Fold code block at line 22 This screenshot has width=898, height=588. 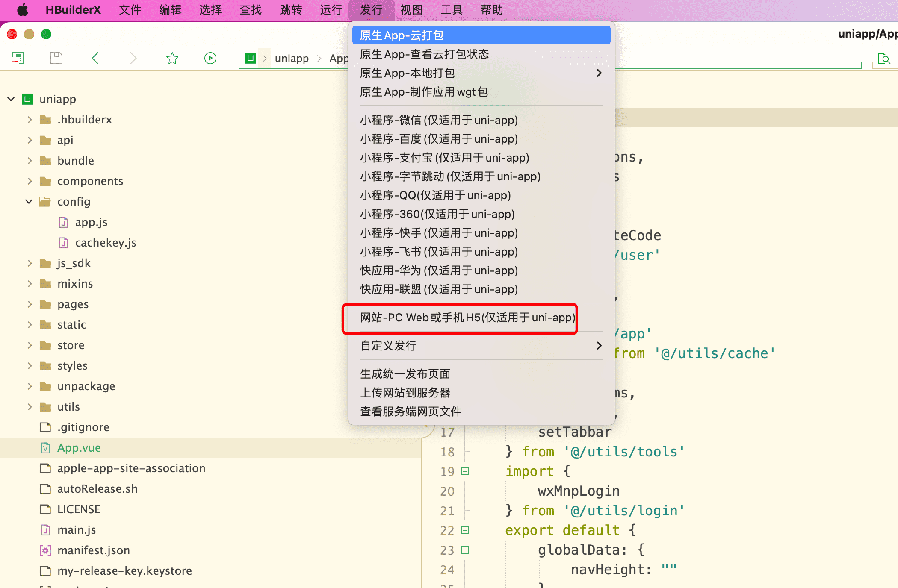click(465, 530)
